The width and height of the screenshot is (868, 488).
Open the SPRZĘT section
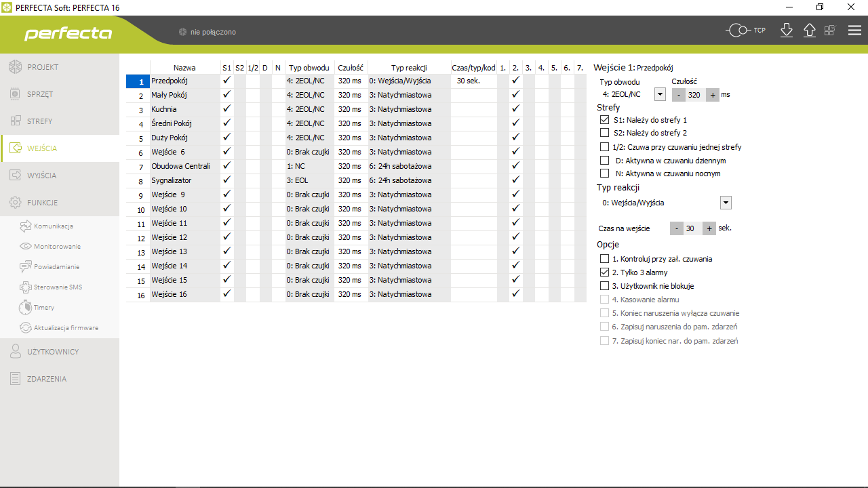click(x=60, y=94)
